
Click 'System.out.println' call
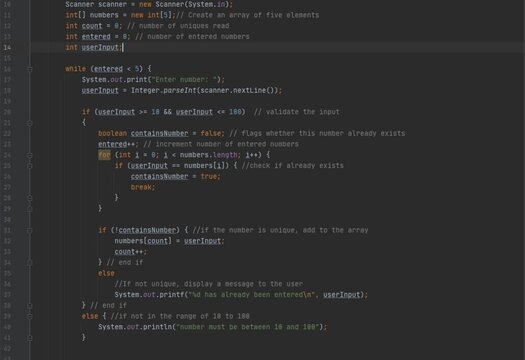(135, 327)
